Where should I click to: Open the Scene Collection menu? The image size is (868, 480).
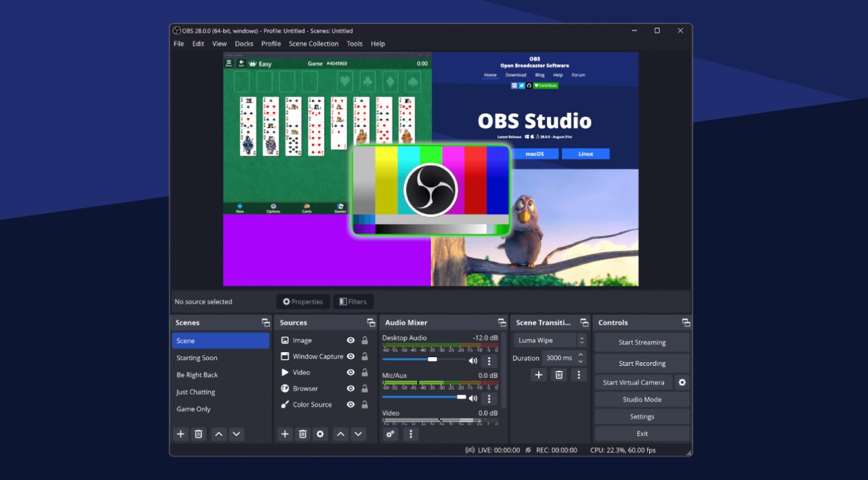coord(314,44)
